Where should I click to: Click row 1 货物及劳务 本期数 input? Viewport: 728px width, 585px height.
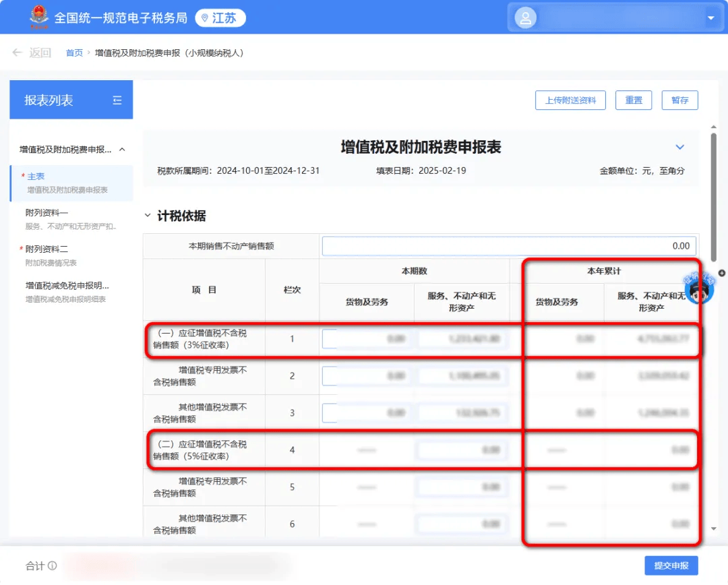click(366, 339)
